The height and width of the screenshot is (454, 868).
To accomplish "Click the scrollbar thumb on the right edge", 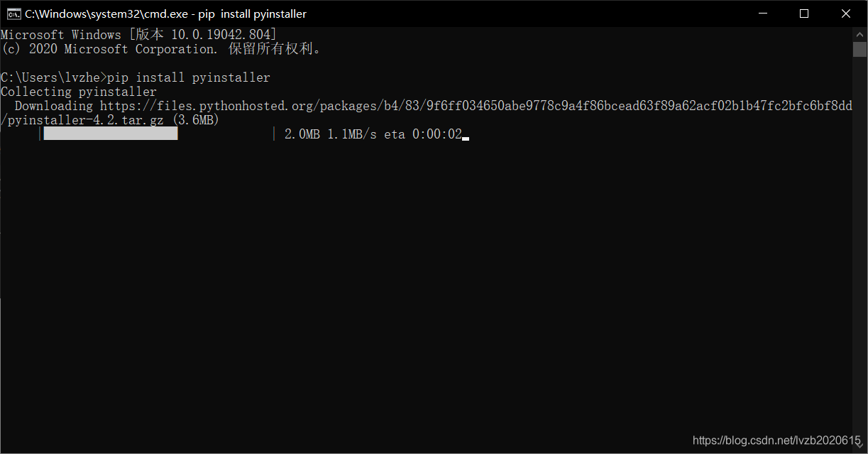I will click(x=858, y=50).
